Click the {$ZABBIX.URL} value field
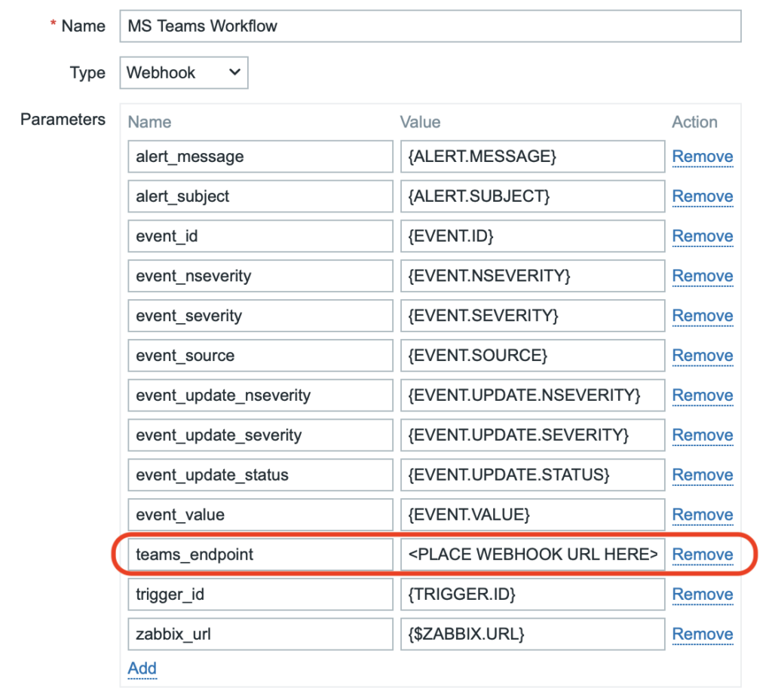The image size is (772, 700). pos(532,634)
